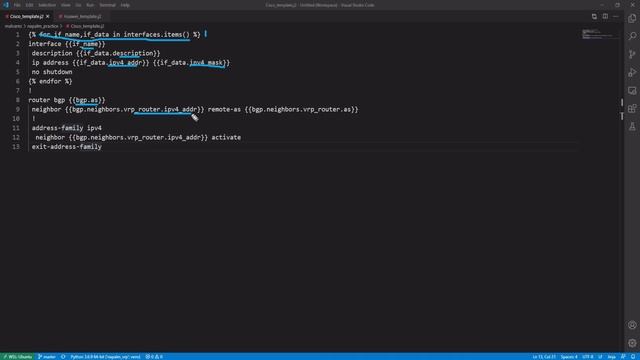640x360 pixels.
Task: Open the Go menu
Action: 78,5
